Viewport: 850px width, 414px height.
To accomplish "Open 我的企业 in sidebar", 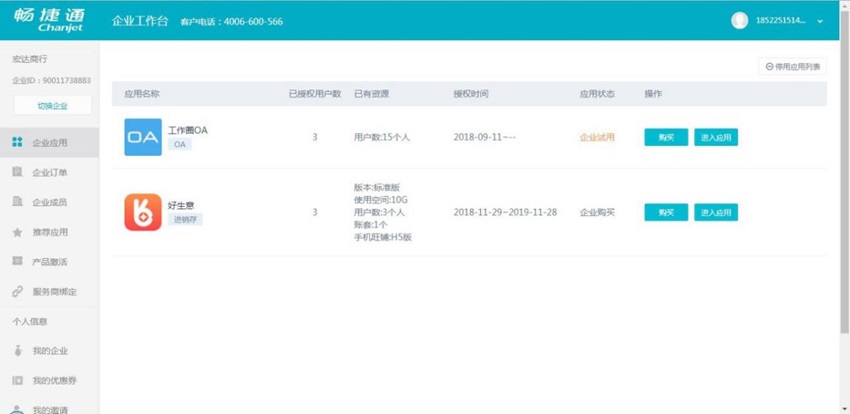I will pyautogui.click(x=49, y=351).
